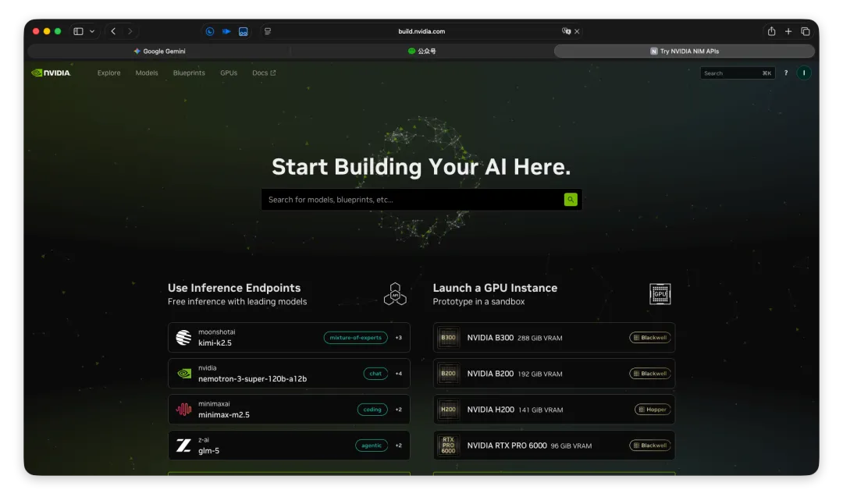Image resolution: width=843 pixels, height=504 pixels.
Task: Select the Try NVIDIA NIM APIs tab
Action: [684, 51]
